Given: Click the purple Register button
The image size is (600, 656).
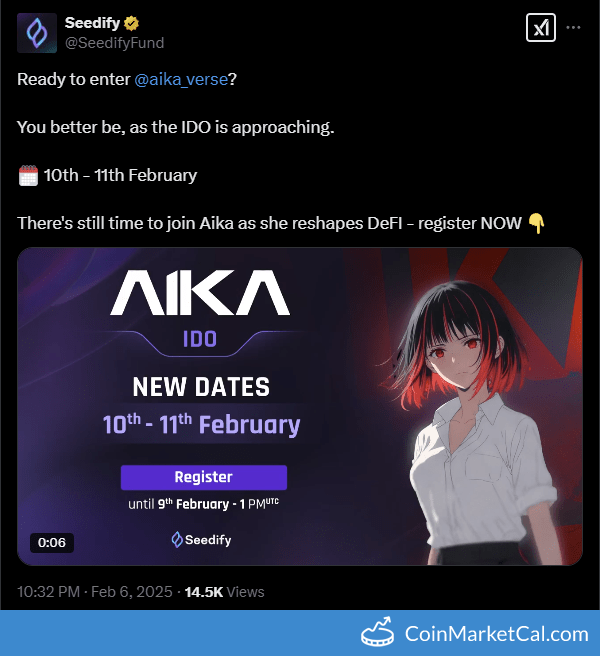Looking at the screenshot, I should [204, 477].
